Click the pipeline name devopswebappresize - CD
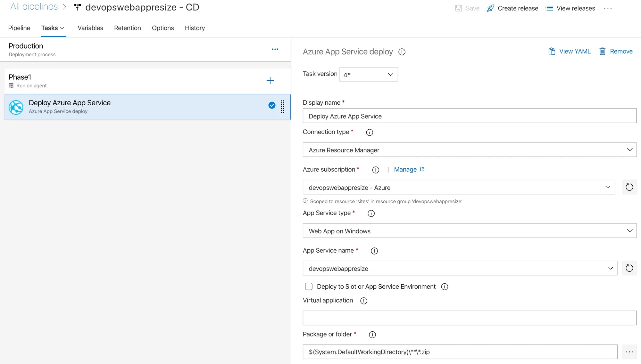This screenshot has width=641, height=364. click(x=142, y=7)
